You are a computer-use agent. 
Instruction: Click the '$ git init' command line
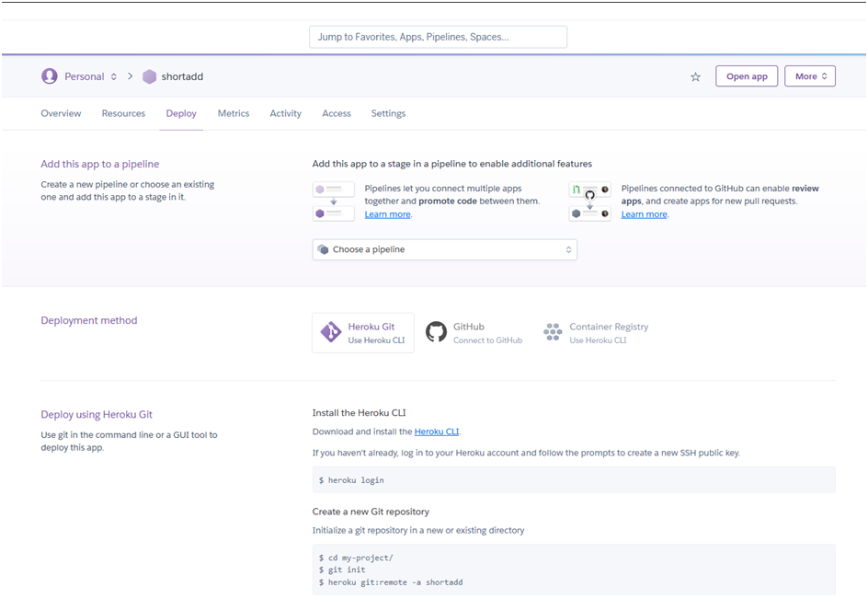pos(342,570)
